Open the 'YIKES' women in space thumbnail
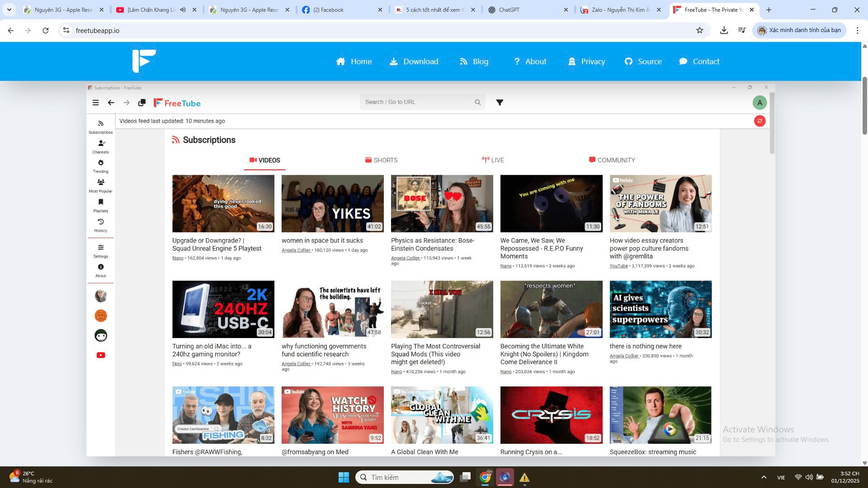The image size is (868, 488). [332, 203]
